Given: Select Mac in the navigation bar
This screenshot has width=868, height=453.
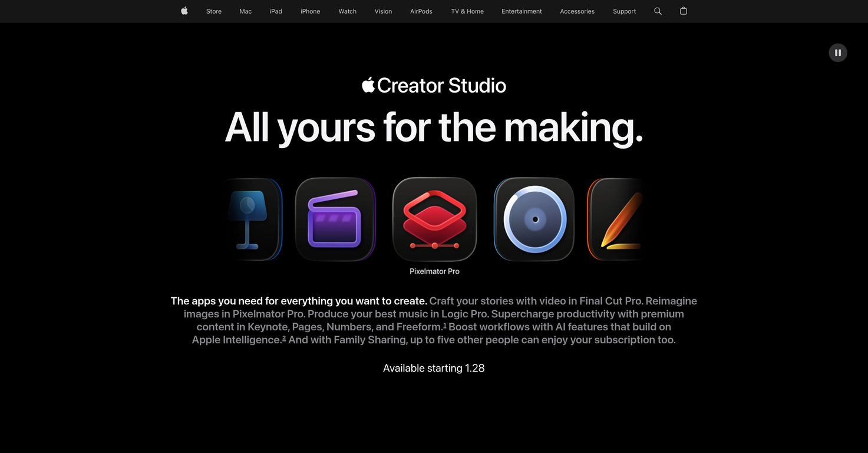Looking at the screenshot, I should tap(245, 11).
